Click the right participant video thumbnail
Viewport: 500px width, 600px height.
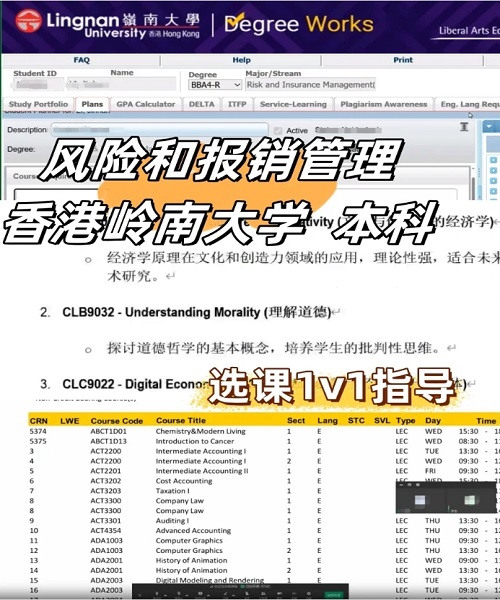[469, 500]
